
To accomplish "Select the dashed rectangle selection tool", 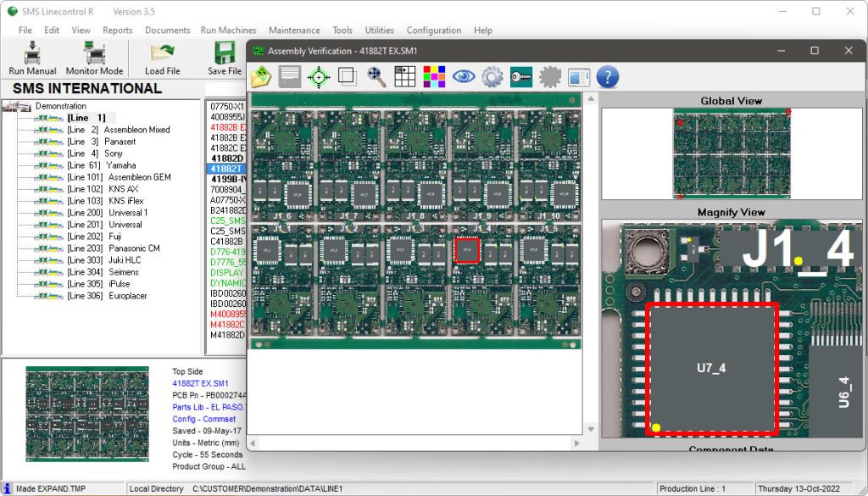I will click(x=347, y=77).
